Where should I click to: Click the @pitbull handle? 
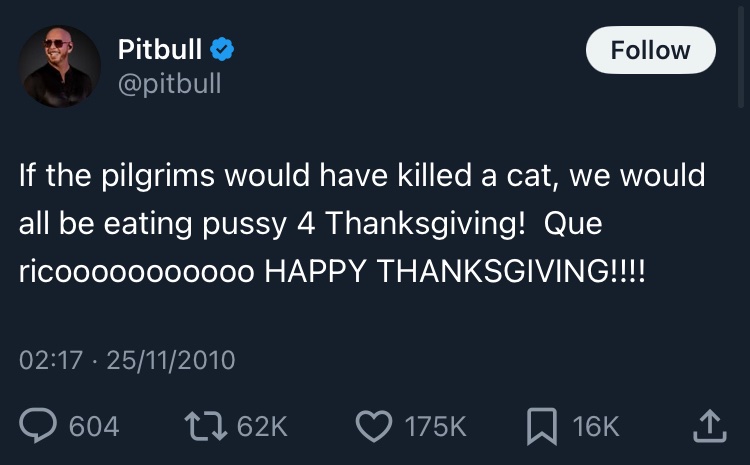coord(169,82)
